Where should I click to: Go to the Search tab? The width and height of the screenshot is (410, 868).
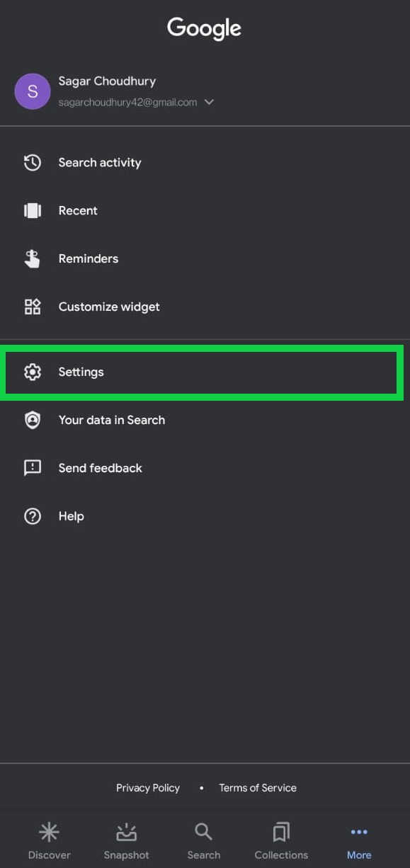pos(204,841)
